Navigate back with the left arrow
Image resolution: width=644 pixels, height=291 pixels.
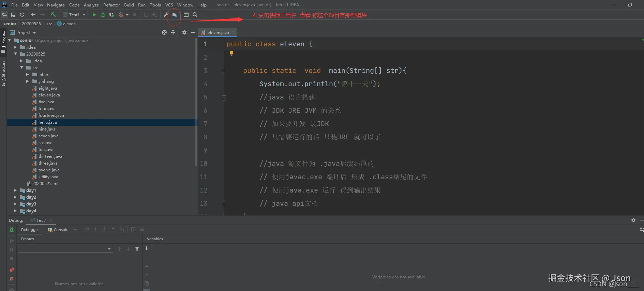click(33, 15)
